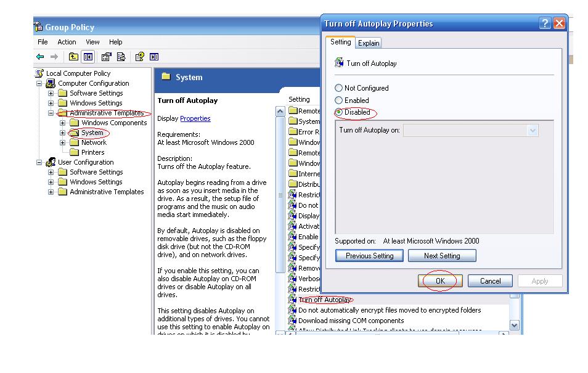
Task: Click the Verbose setting icon in the list
Action: [293, 279]
